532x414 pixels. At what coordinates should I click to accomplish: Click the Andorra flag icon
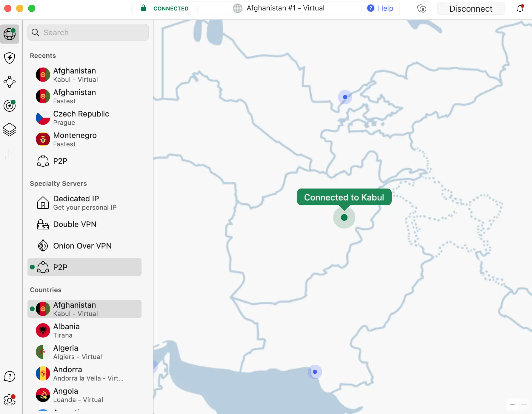click(x=43, y=374)
